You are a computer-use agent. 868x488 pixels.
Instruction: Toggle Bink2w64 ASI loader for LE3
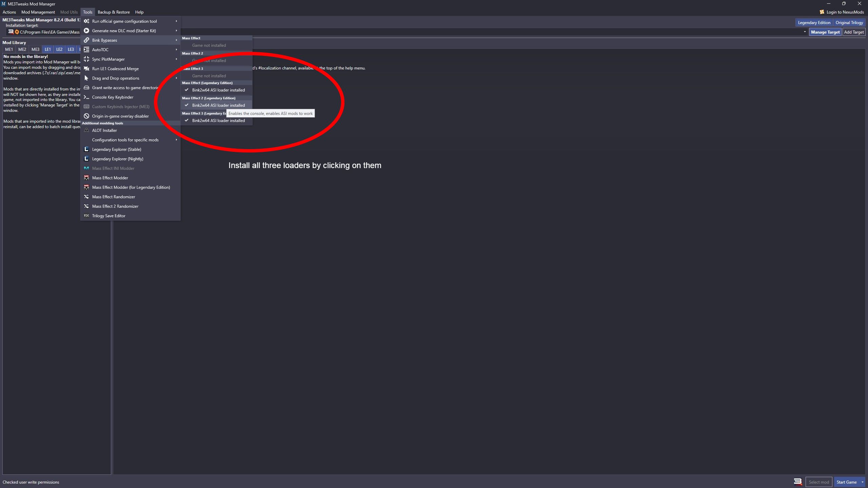coord(218,120)
